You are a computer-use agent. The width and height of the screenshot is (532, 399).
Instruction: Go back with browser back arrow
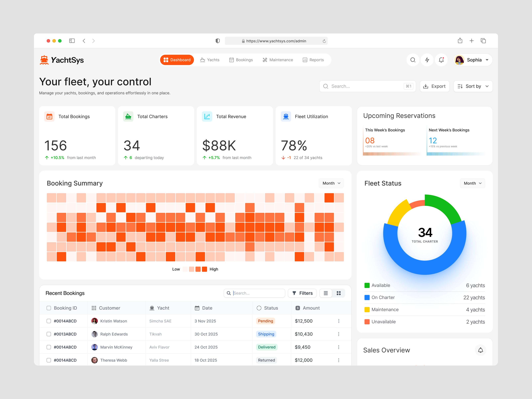pos(84,41)
